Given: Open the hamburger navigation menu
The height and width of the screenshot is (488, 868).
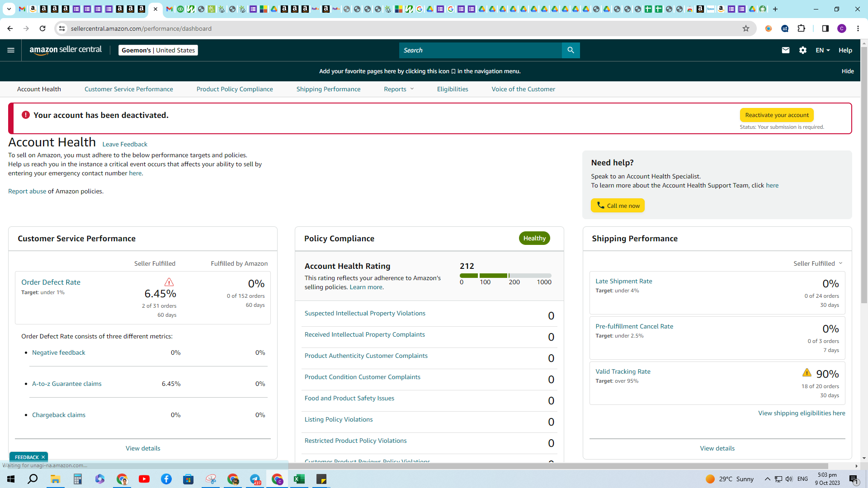Looking at the screenshot, I should pyautogui.click(x=11, y=50).
